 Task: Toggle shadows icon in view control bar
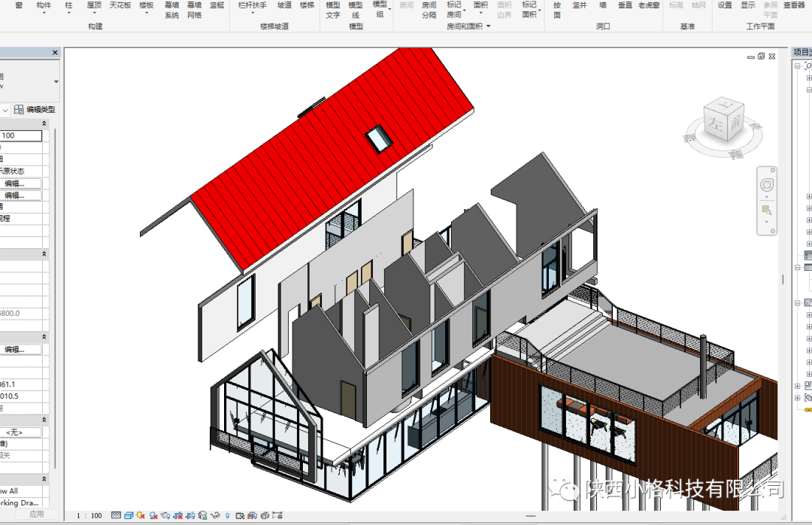(x=153, y=516)
